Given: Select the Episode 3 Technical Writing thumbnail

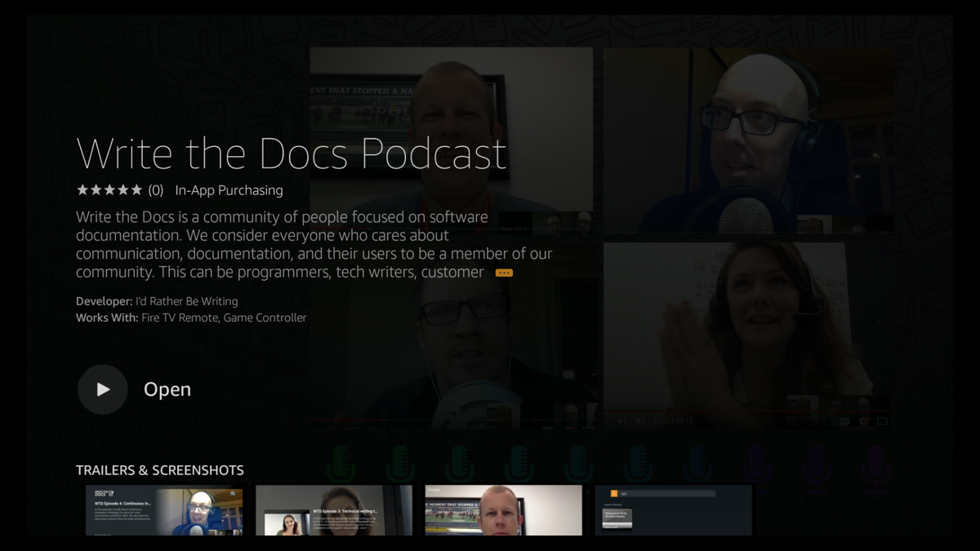Looking at the screenshot, I should click(334, 509).
